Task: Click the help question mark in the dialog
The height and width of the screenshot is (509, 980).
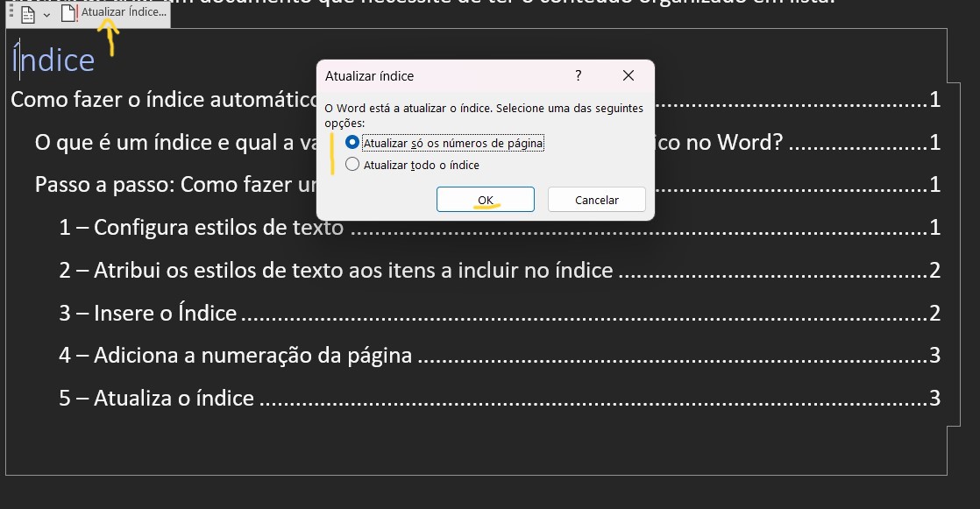Action: (x=579, y=76)
